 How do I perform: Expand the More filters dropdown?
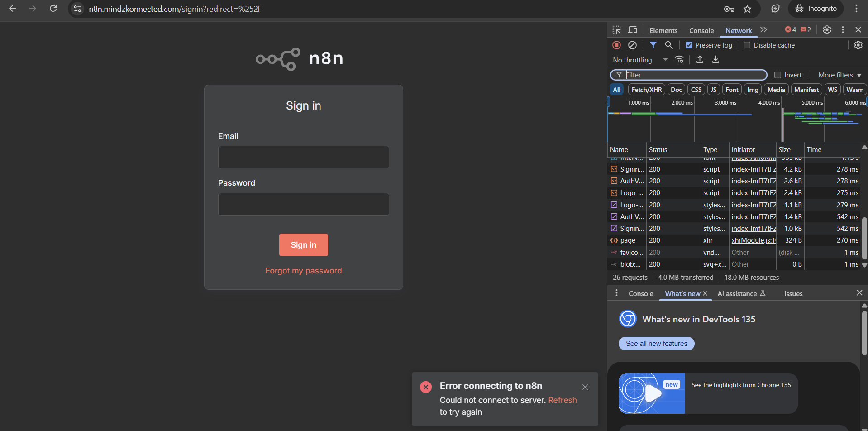coord(839,75)
